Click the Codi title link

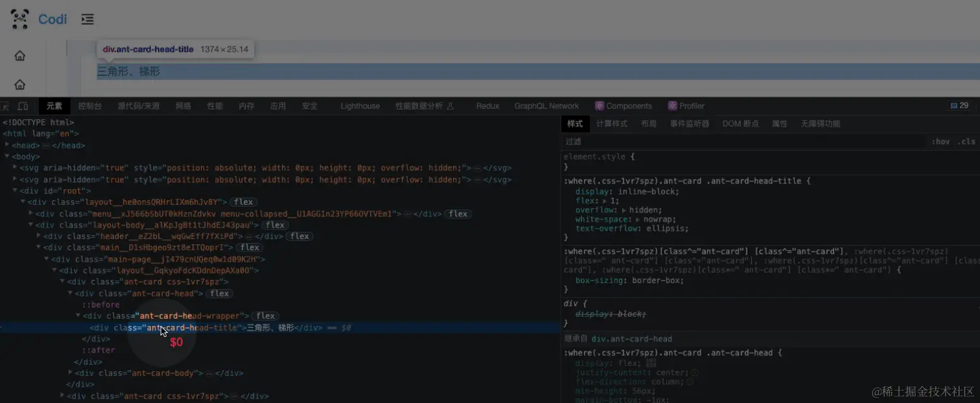[x=52, y=19]
